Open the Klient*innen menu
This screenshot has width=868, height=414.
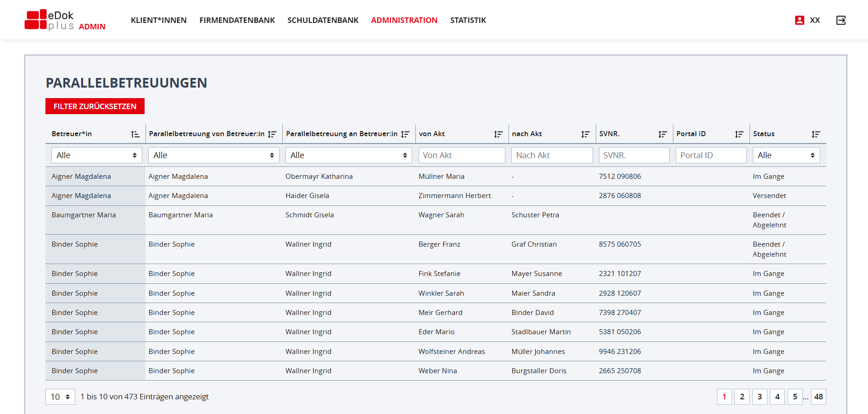158,20
